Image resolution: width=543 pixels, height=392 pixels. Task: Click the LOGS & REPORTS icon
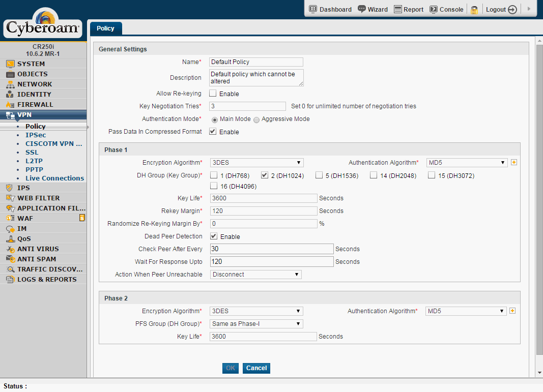pos(10,279)
